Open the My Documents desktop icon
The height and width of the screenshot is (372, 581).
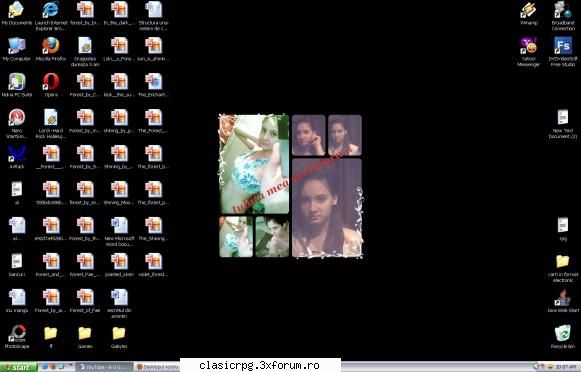pos(16,13)
